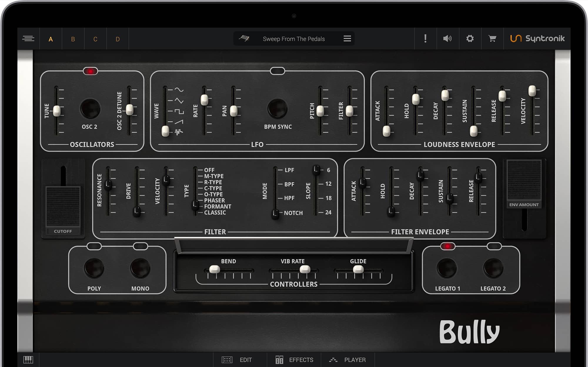Viewport: 588px width, 367px height.
Task: Click the shopping cart icon
Action: [492, 38]
